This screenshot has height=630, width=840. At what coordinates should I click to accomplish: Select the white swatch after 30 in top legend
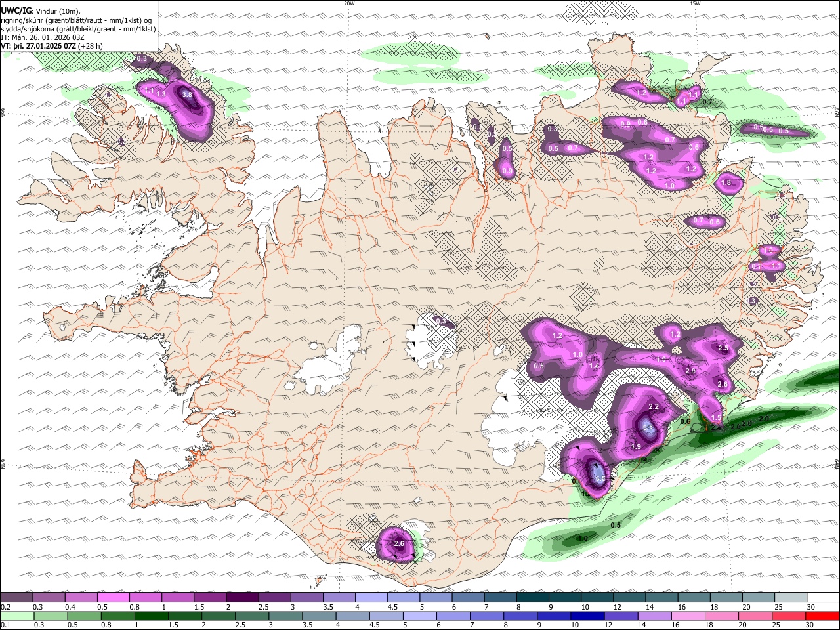[x=822, y=597]
